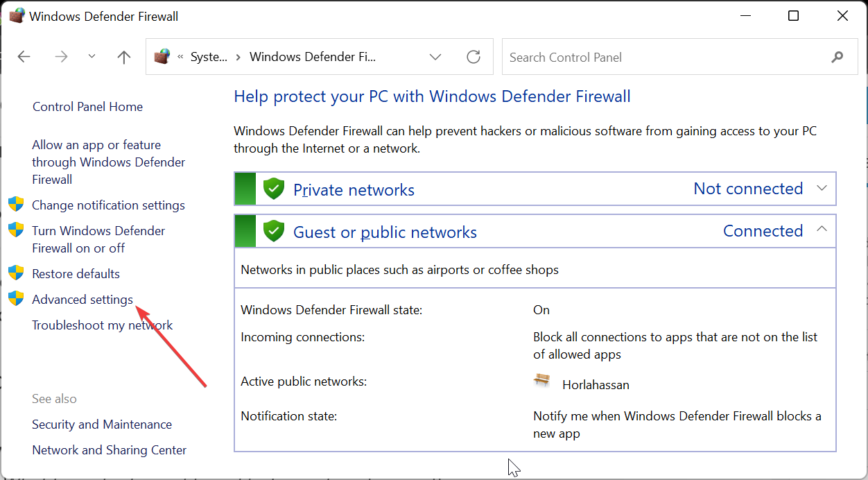
Task: Open Allow an app or feature link
Action: coord(109,162)
